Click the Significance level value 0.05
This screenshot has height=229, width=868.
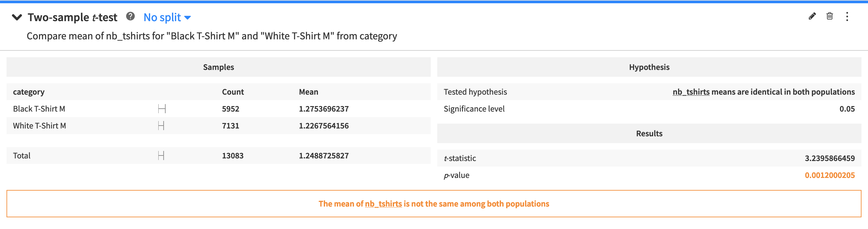847,109
